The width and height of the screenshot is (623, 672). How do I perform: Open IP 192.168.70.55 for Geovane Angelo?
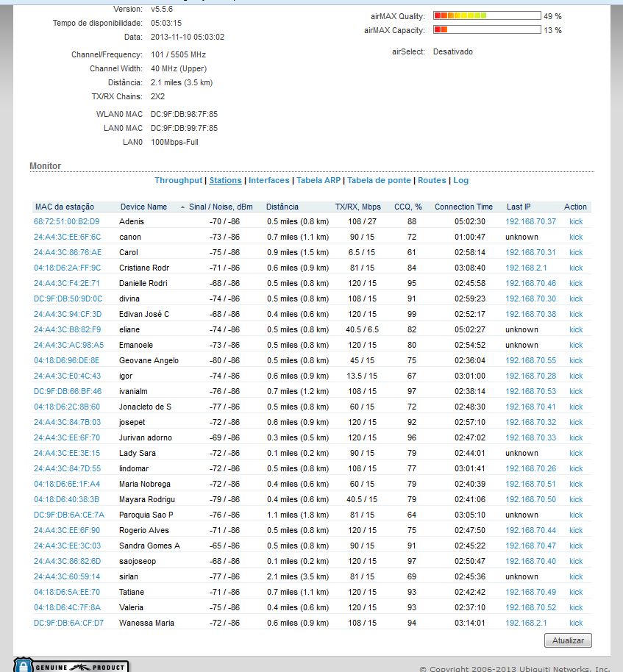[x=530, y=360]
